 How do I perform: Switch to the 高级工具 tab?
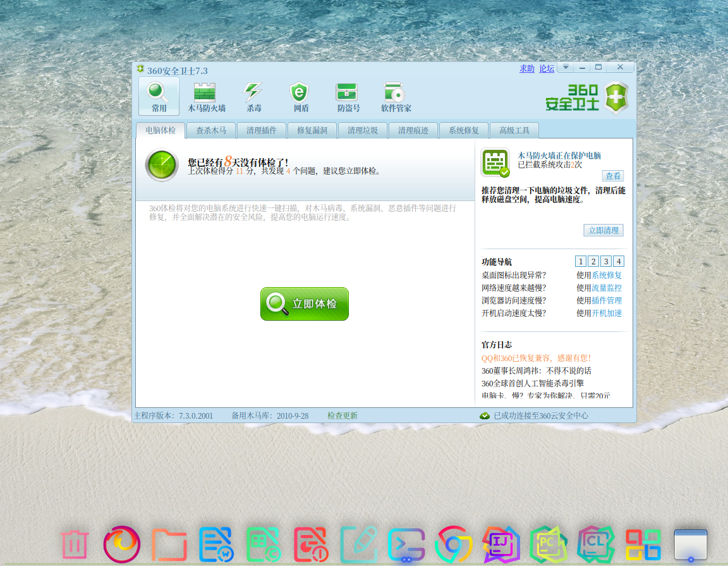(x=514, y=130)
